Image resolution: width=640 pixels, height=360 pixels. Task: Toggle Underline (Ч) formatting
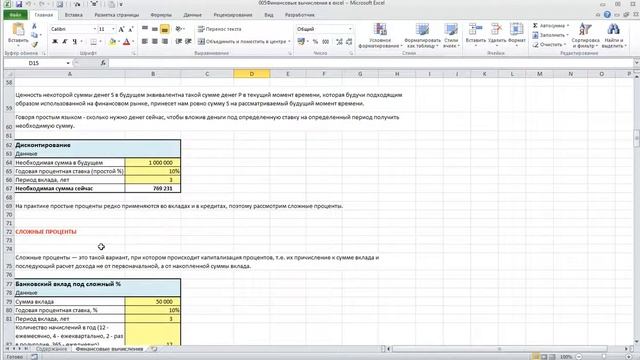click(x=74, y=42)
